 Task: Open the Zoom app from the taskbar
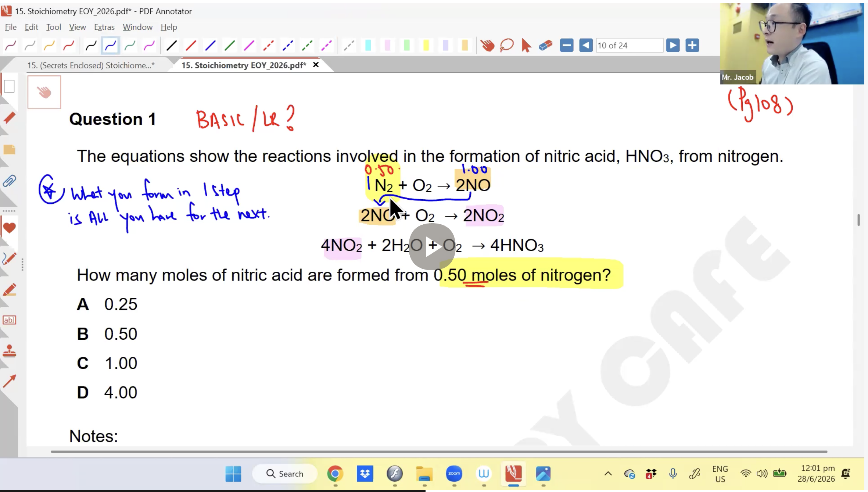(454, 474)
